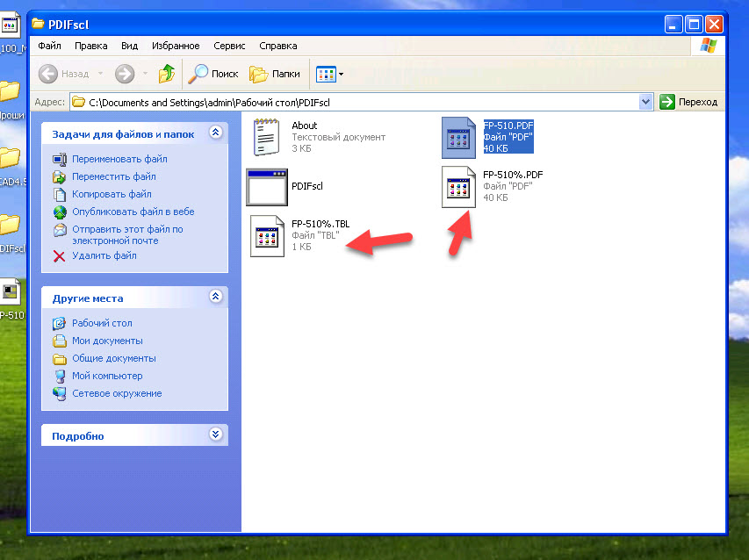749x560 pixels.
Task: Click the email envelope icon
Action: tap(60, 230)
